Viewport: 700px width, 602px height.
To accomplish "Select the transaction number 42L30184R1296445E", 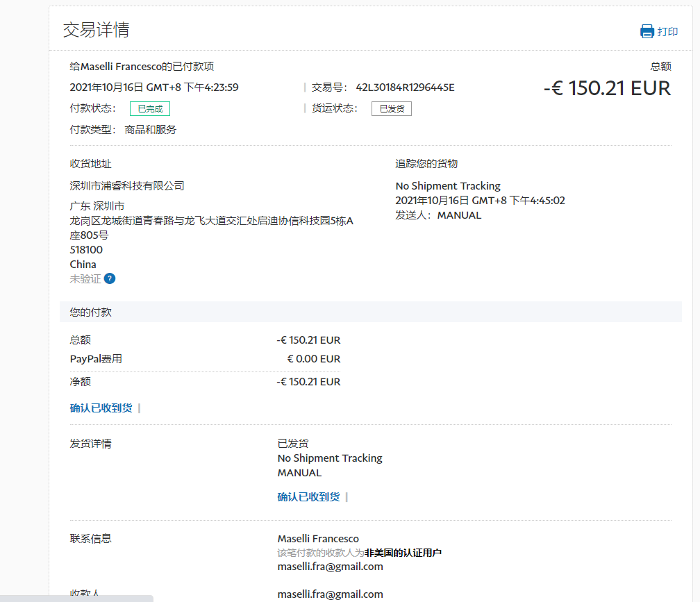I will coord(405,87).
